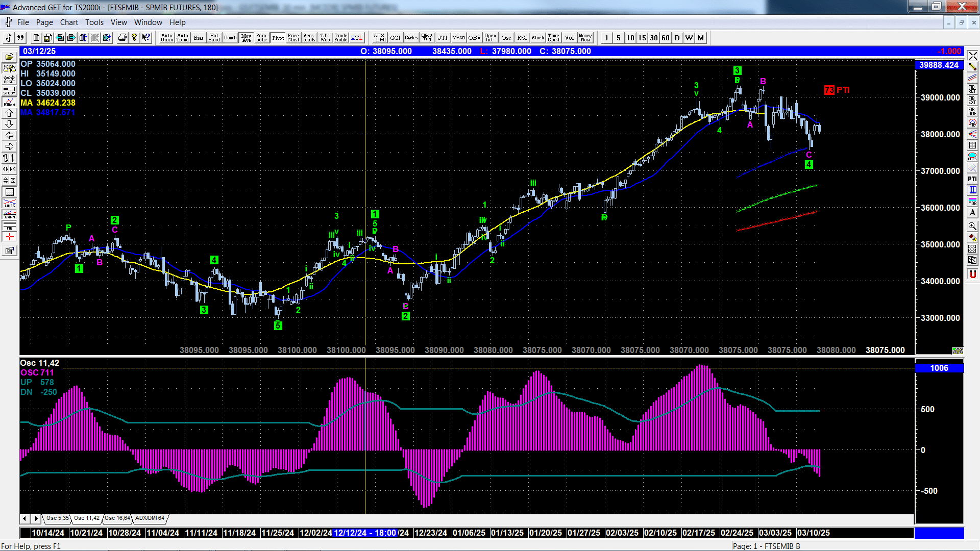The height and width of the screenshot is (551, 980).
Task: Select the FIB RET retracement tool
Action: coord(972,89)
